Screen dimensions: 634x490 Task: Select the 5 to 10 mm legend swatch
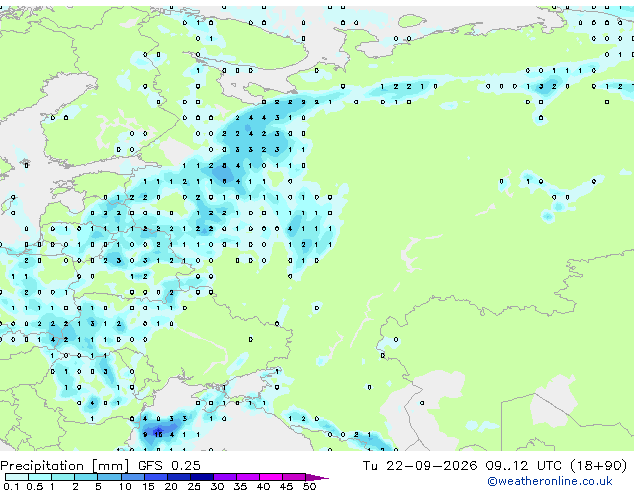tap(109, 477)
